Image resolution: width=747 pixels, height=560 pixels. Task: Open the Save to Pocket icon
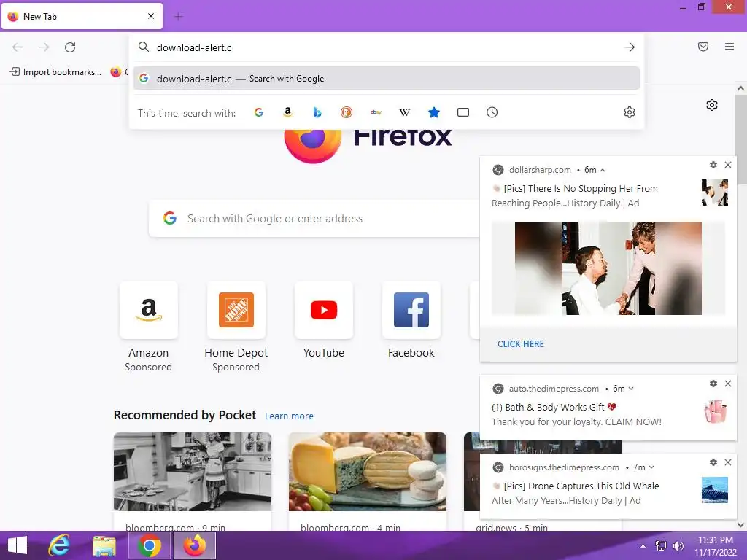click(x=703, y=47)
